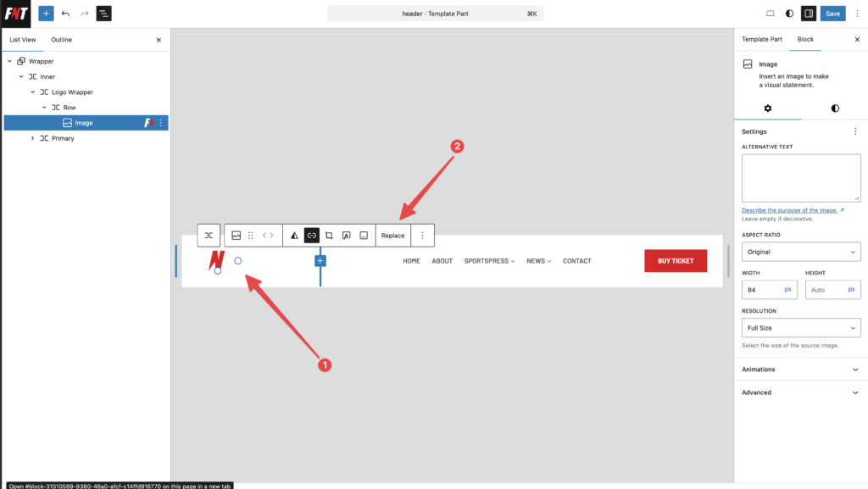Toggle the List View document overview button

pyautogui.click(x=103, y=14)
